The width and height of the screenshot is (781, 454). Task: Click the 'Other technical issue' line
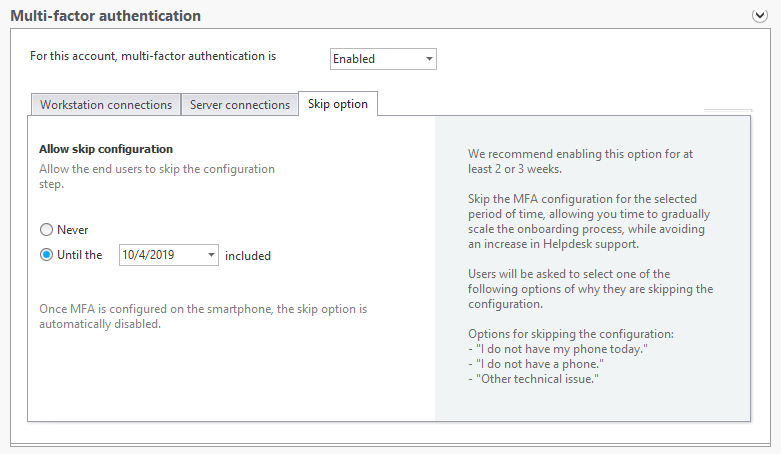[x=533, y=379]
